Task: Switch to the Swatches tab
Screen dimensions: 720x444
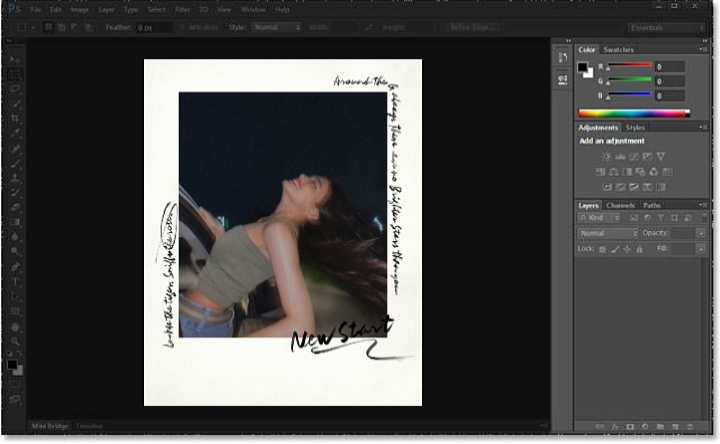Action: [618, 49]
